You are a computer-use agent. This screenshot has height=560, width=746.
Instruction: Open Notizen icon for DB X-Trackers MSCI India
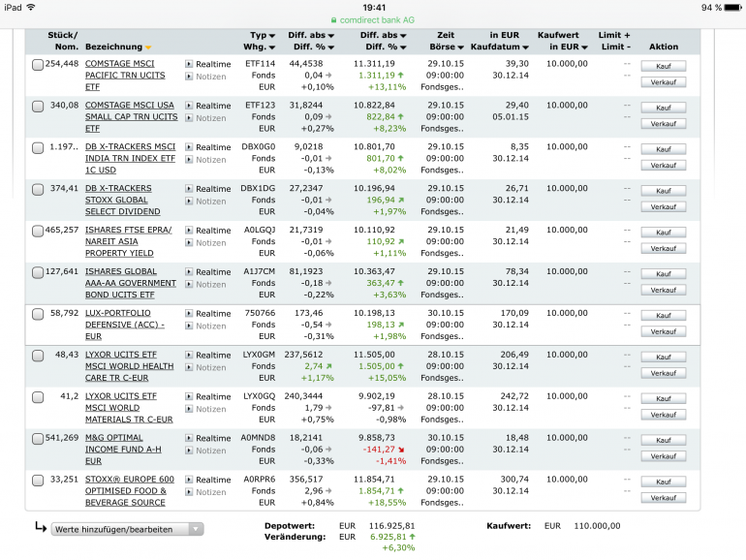[189, 160]
